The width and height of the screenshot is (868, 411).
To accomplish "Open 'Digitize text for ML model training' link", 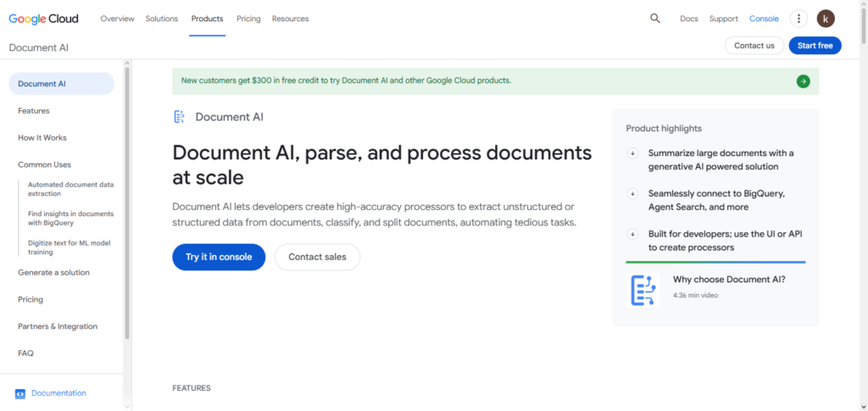I will (71, 247).
